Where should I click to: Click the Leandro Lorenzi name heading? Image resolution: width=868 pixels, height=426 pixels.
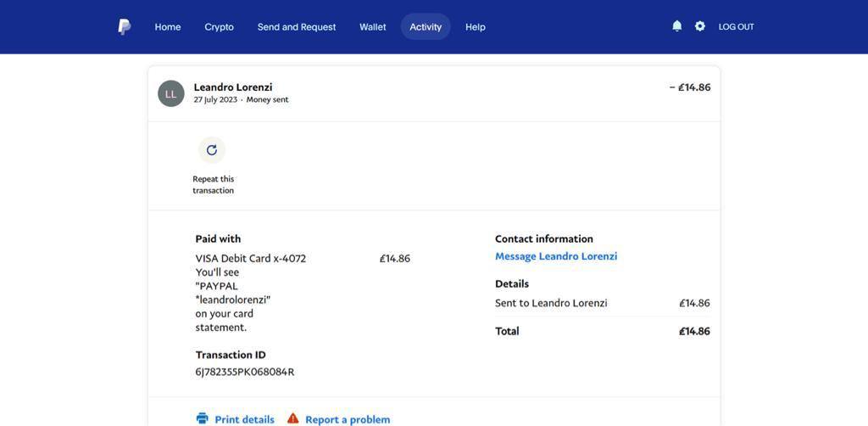[x=233, y=87]
